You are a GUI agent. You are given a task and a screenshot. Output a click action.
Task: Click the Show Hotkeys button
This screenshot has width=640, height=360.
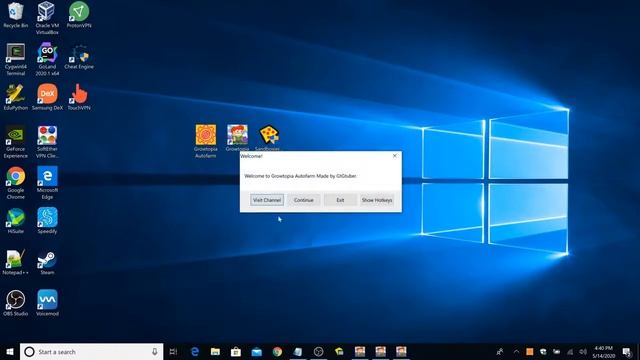pyautogui.click(x=377, y=200)
